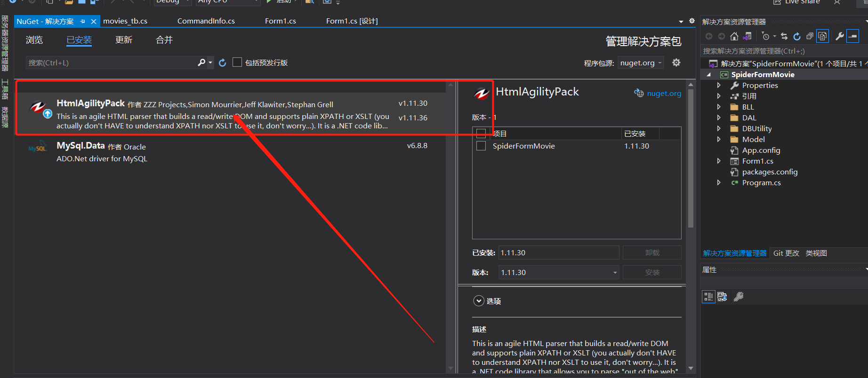
Task: Expand the Properties node arrow
Action: 719,85
